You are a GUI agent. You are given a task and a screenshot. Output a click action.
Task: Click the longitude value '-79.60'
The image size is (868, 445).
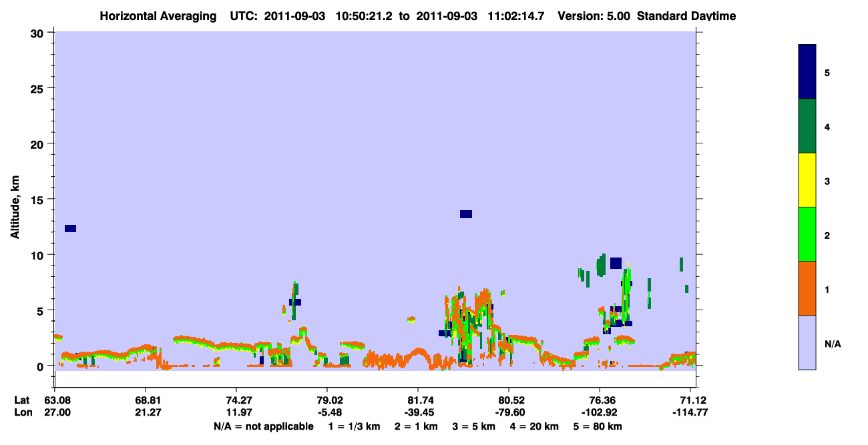[509, 412]
